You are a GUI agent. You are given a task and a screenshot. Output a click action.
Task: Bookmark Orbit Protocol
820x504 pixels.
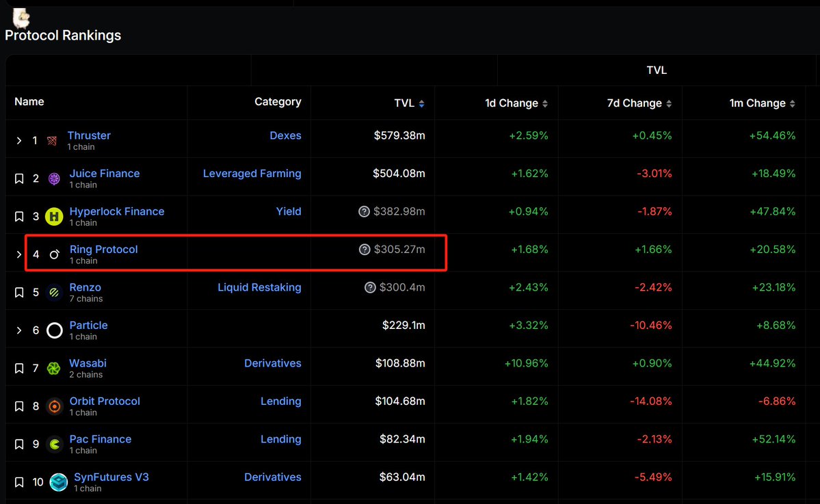[19, 406]
